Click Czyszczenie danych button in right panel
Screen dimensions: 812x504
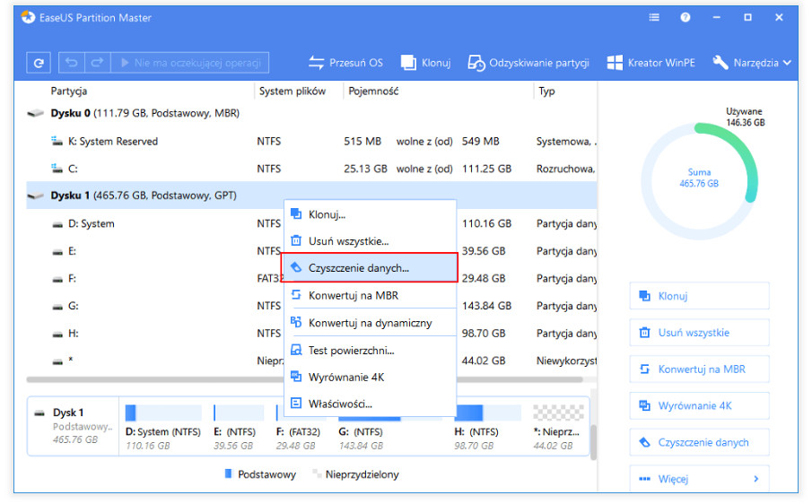(x=699, y=442)
